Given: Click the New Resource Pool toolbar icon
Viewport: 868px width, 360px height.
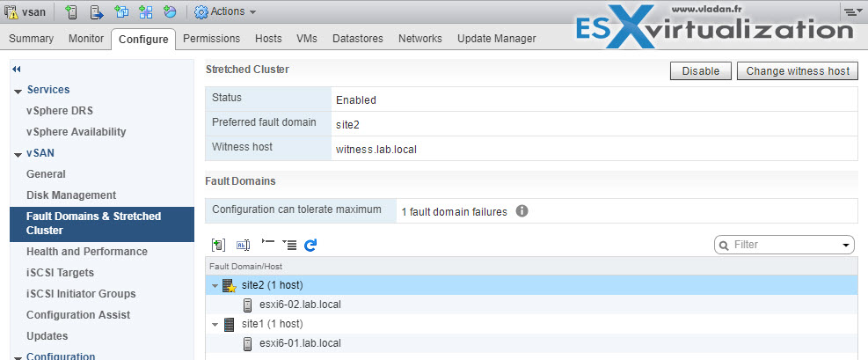Looking at the screenshot, I should (170, 11).
